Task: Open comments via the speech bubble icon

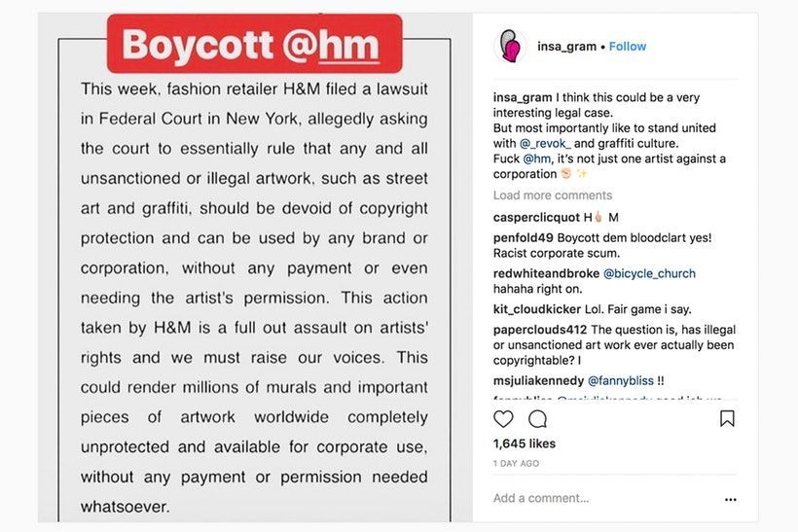Action: tap(537, 419)
